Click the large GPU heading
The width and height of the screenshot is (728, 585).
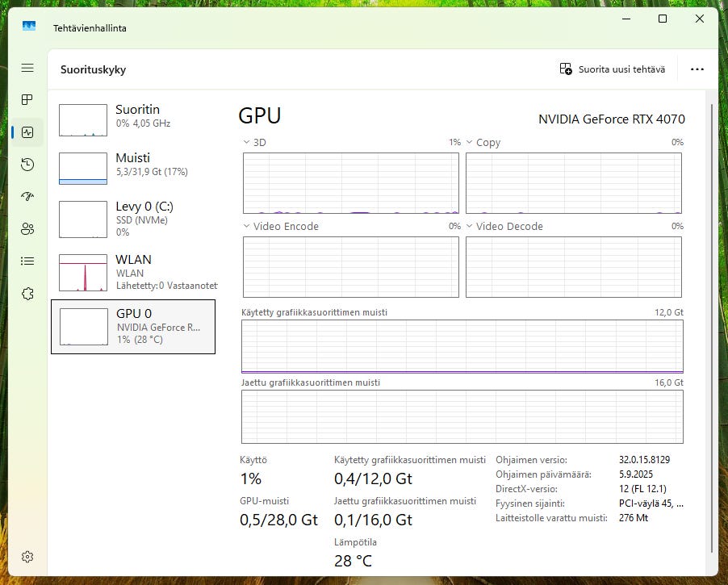click(x=260, y=115)
